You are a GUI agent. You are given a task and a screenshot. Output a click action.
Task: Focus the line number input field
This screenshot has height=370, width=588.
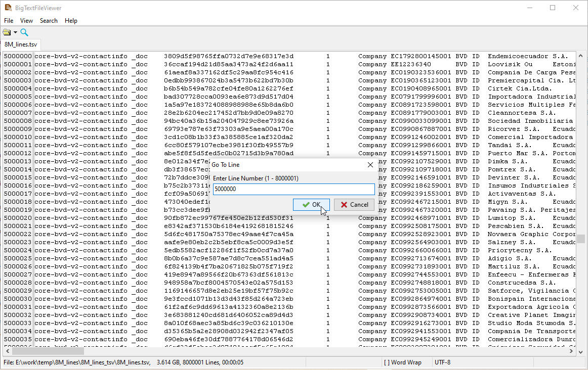(293, 189)
